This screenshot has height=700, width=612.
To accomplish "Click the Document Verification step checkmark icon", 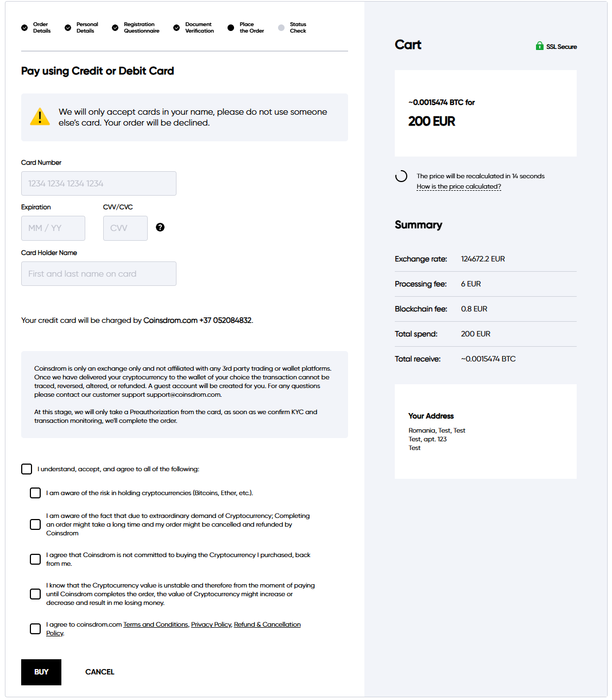I will (x=176, y=28).
